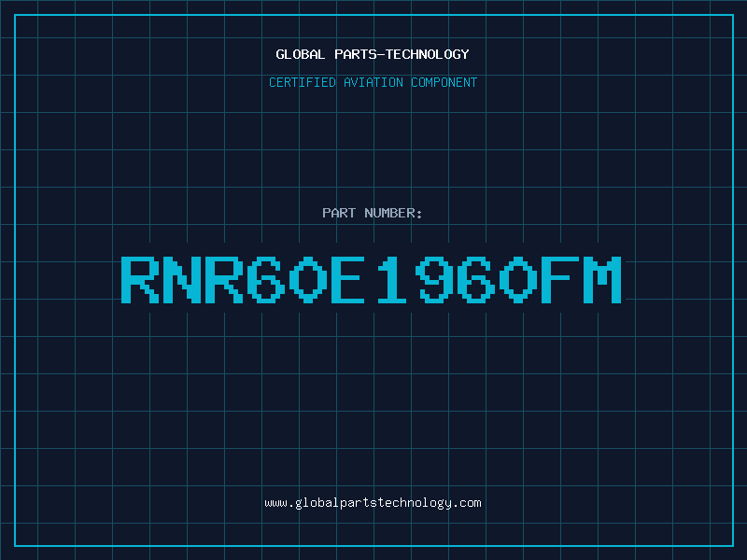Click the .com ending of the website address

point(466,503)
